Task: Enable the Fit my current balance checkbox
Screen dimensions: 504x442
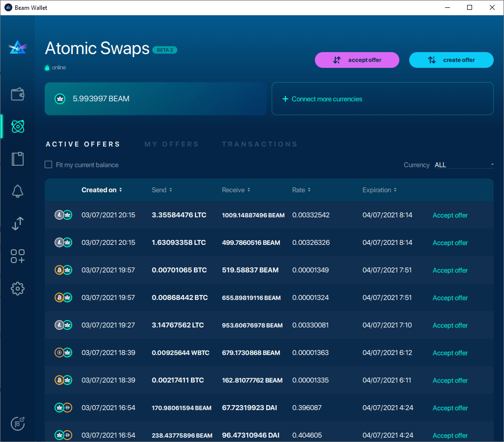Action: 48,164
